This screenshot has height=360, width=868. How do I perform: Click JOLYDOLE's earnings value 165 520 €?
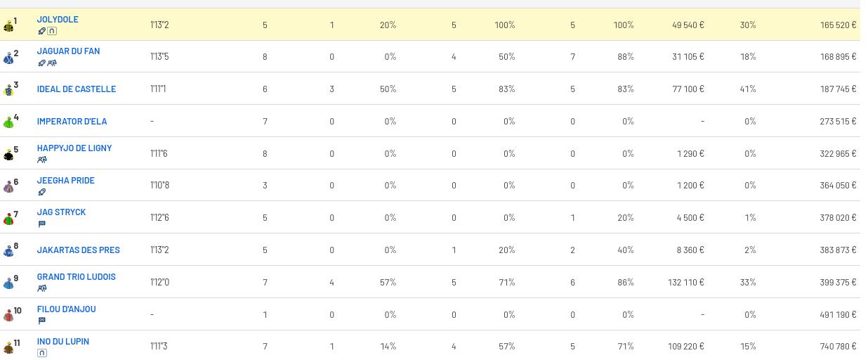coord(838,25)
